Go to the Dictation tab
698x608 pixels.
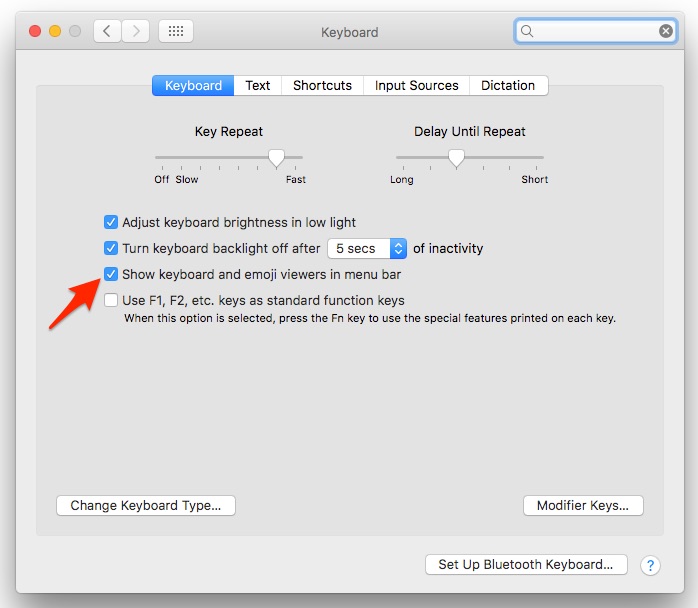(x=508, y=85)
